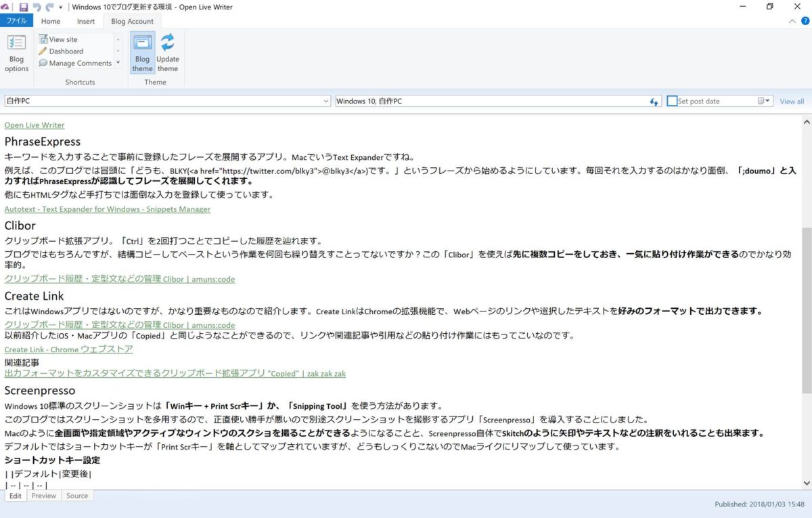The height and width of the screenshot is (518, 812).
Task: Save the post with the floppy icon
Action: pyautogui.click(x=24, y=7)
